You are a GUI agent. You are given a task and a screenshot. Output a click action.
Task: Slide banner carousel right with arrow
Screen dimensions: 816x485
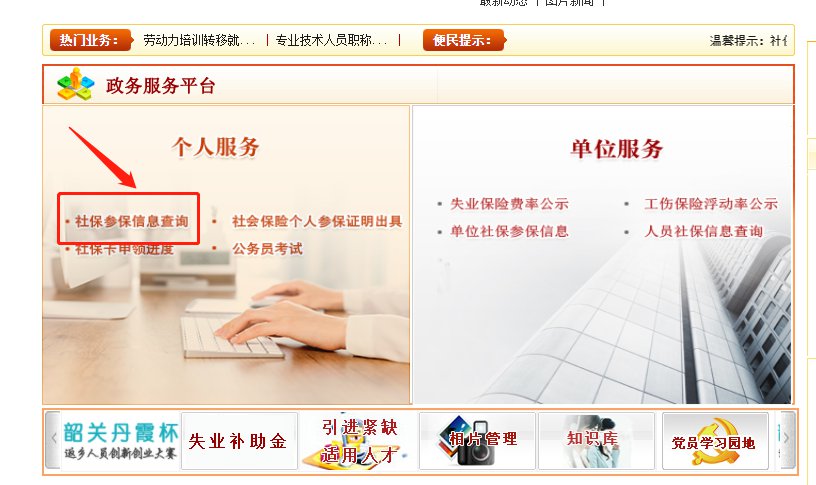[x=788, y=440]
